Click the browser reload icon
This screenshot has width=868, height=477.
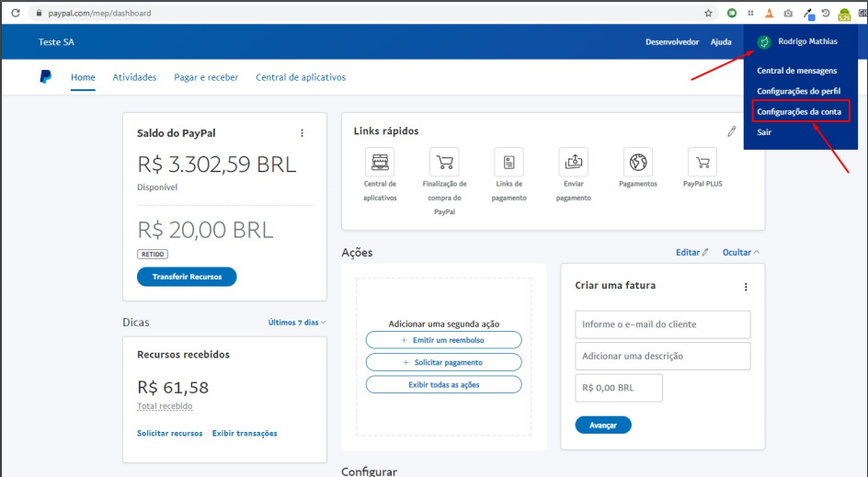coord(15,13)
